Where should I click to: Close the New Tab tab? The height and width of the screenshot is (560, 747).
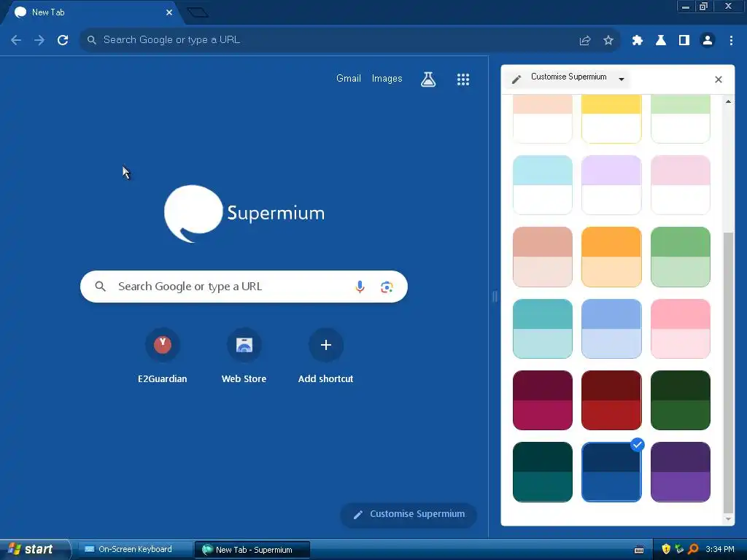click(169, 12)
